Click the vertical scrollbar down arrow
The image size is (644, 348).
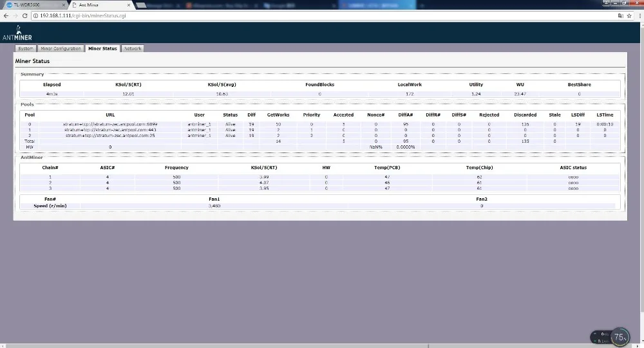coord(641,340)
